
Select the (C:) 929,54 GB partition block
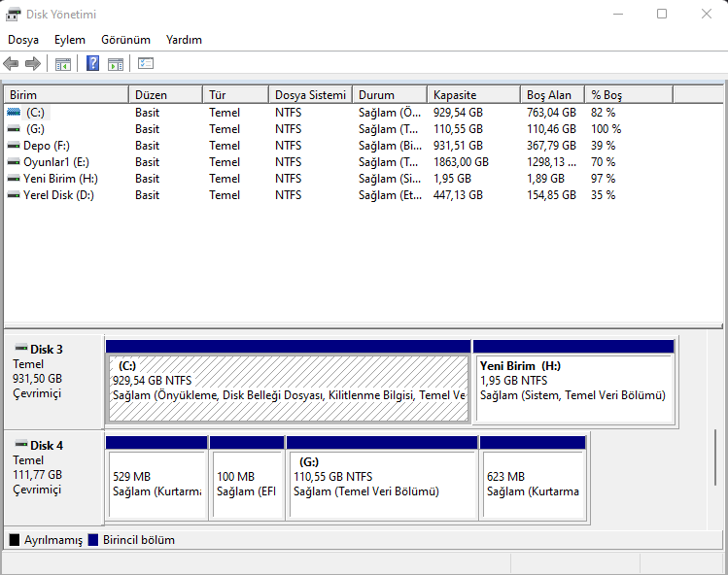pos(289,382)
